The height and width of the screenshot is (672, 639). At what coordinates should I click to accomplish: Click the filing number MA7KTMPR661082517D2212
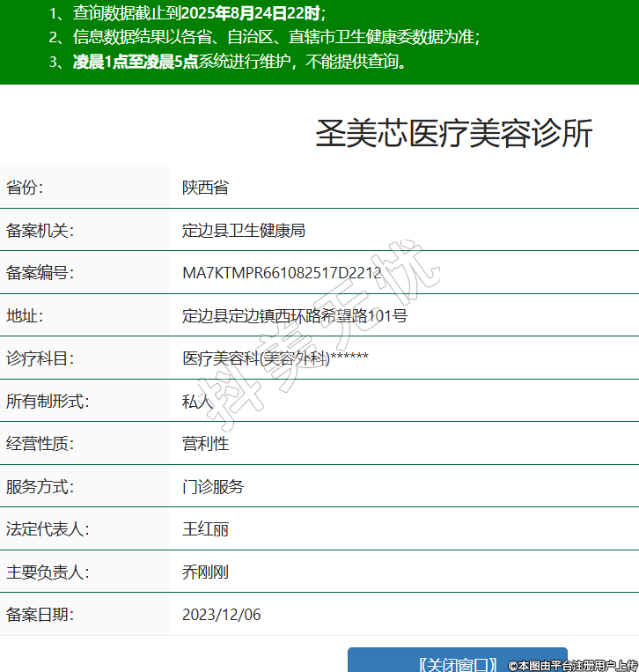pyautogui.click(x=282, y=273)
